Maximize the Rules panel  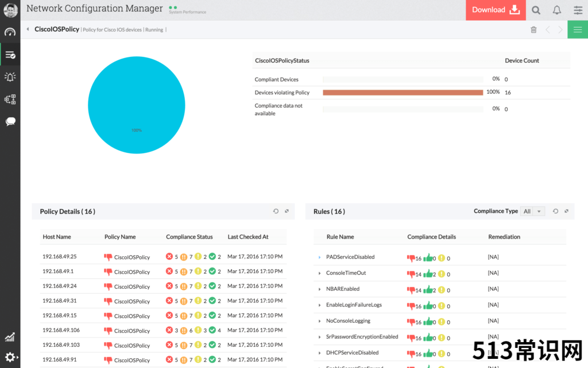[567, 212]
